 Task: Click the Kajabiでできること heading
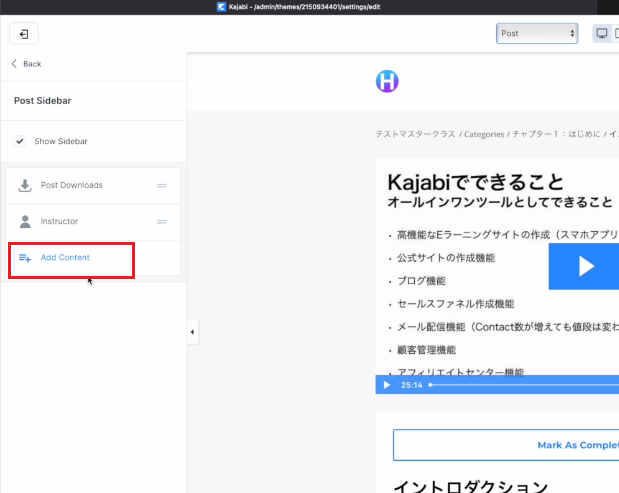click(476, 182)
